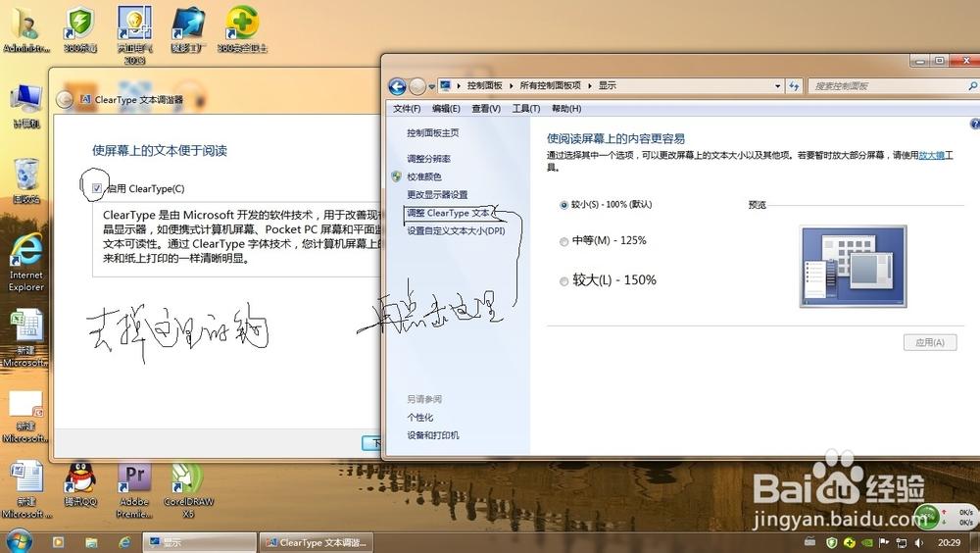Viewport: 980px width, 553px height.
Task: Click the display scaling preview image
Action: point(854,267)
